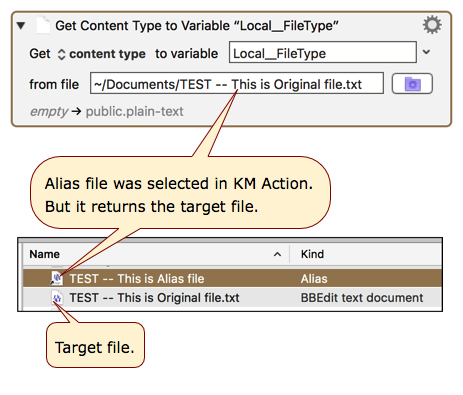The width and height of the screenshot is (463, 395).
Task: Choose file with the folder button
Action: click(412, 84)
